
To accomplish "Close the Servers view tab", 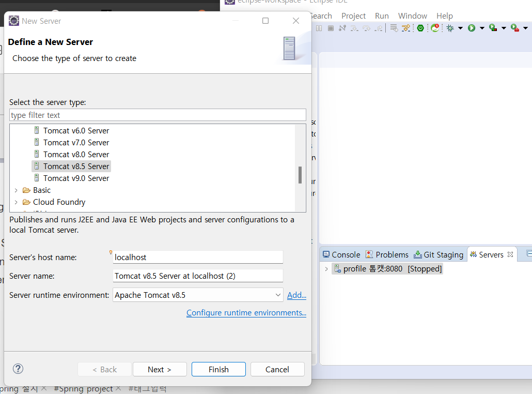I will click(x=510, y=254).
